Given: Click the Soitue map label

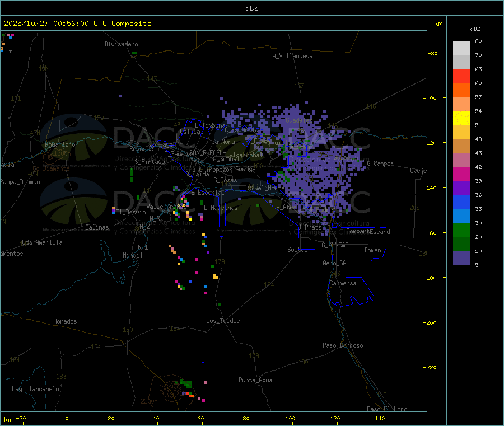Looking at the screenshot, I should pyautogui.click(x=297, y=250).
